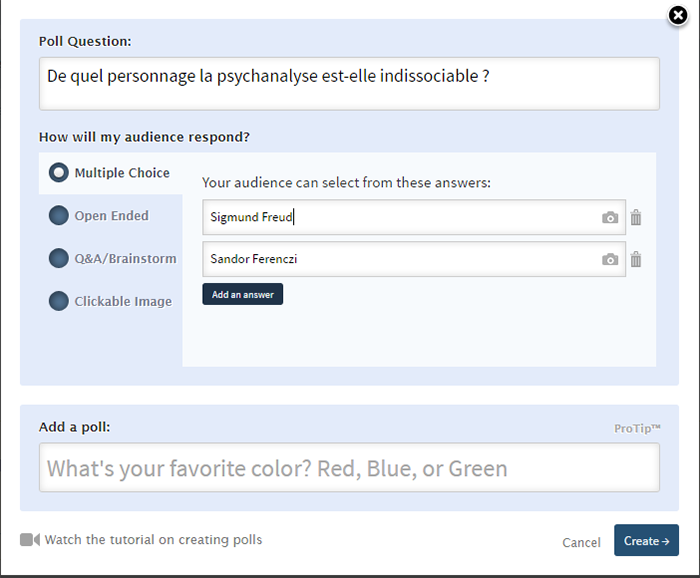Click the video camera tutorial icon
700x578 pixels.
(x=30, y=540)
